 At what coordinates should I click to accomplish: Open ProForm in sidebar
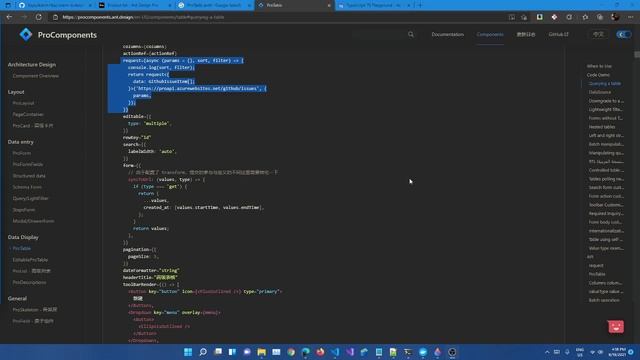click(x=22, y=153)
